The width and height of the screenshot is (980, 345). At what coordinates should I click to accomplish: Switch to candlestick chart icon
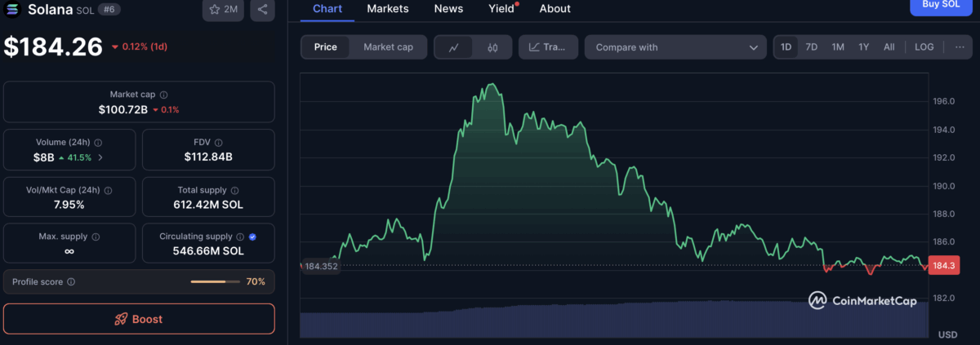(492, 47)
